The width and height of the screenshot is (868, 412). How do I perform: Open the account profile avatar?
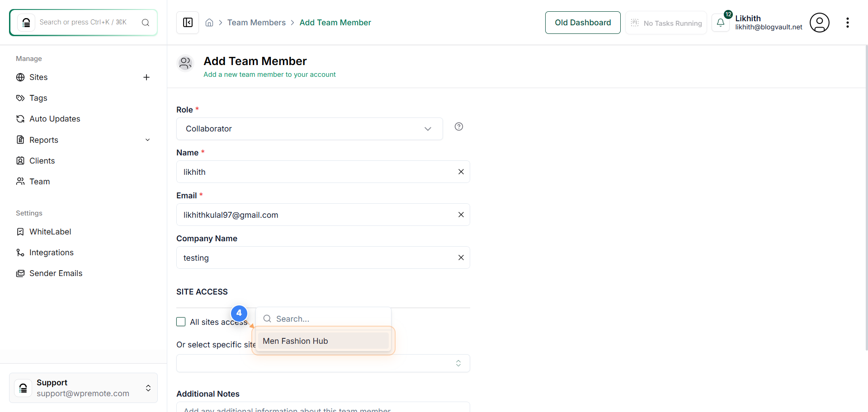point(820,22)
